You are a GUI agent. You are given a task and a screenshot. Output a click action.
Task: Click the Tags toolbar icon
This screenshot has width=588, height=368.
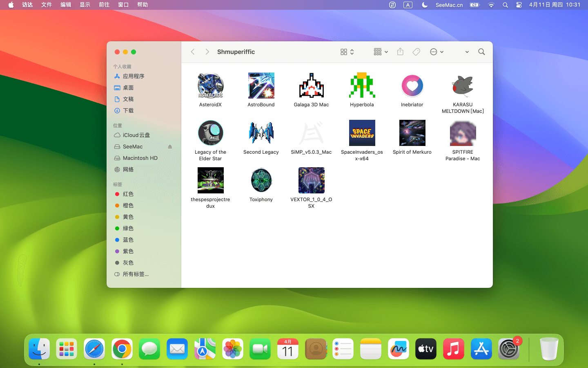(x=416, y=52)
